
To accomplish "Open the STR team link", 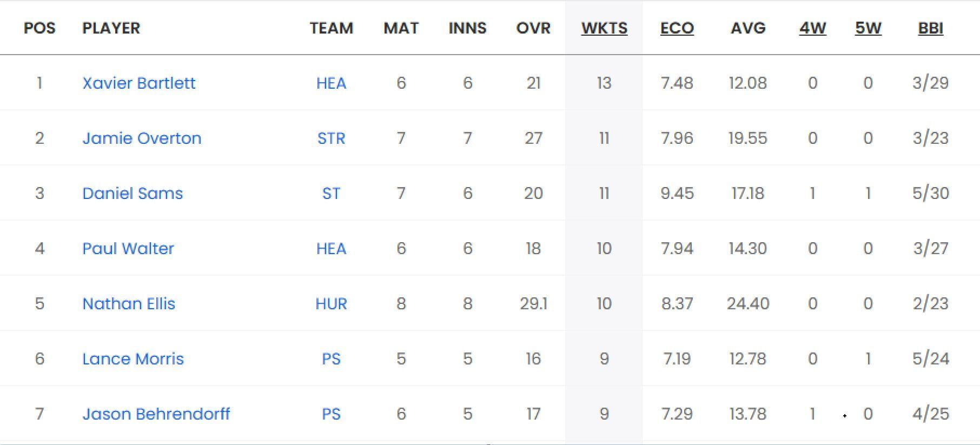I will point(331,138).
